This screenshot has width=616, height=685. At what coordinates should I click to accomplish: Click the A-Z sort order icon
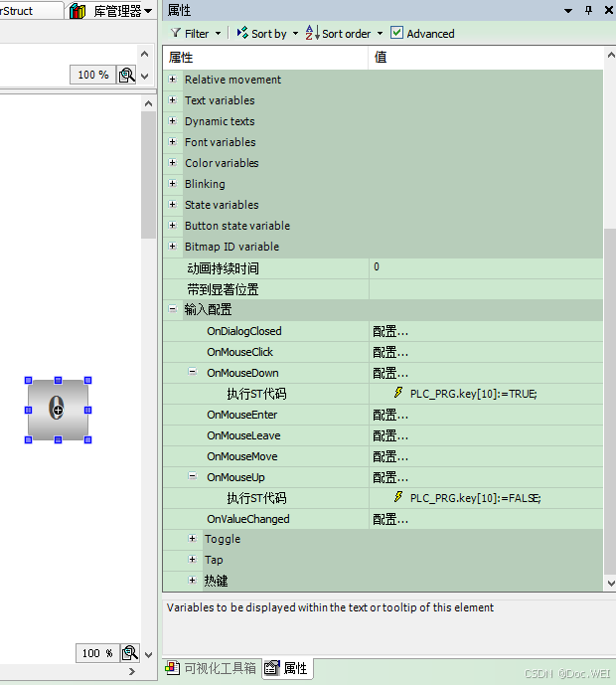[312, 33]
